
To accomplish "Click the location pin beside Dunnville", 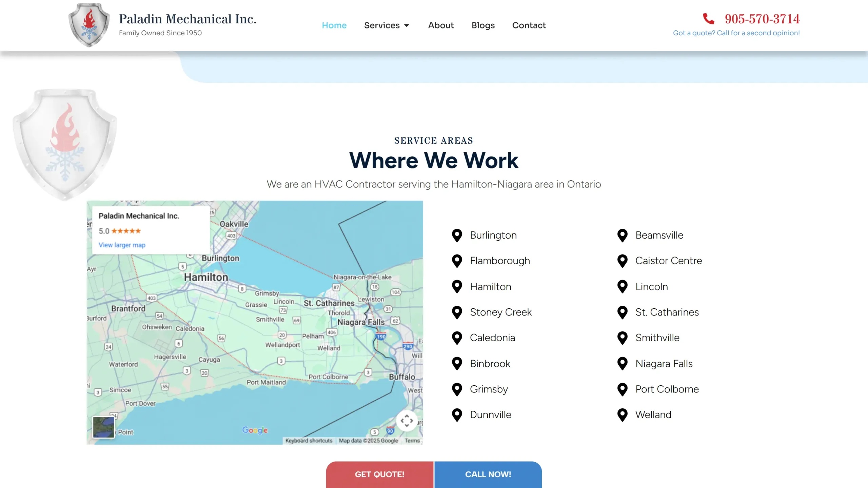I will (457, 415).
